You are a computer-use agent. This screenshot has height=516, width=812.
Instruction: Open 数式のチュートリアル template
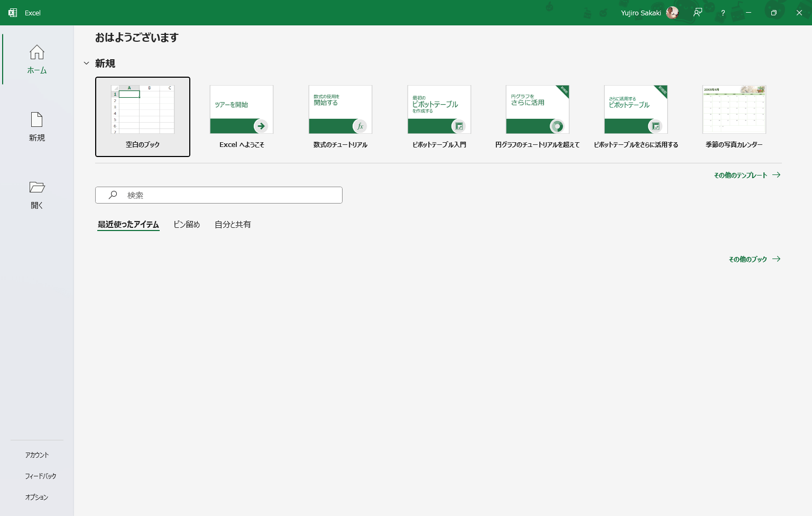340,117
